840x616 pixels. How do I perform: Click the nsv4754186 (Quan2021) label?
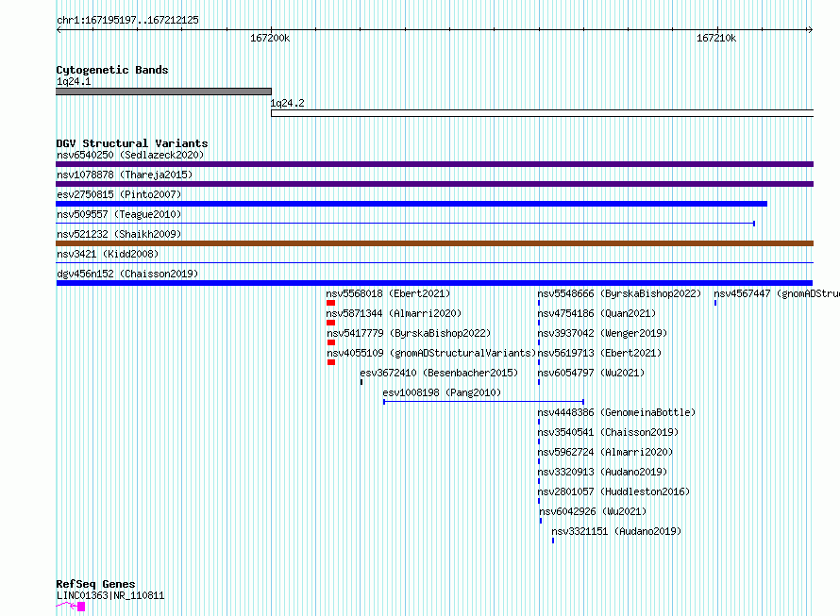pos(596,313)
